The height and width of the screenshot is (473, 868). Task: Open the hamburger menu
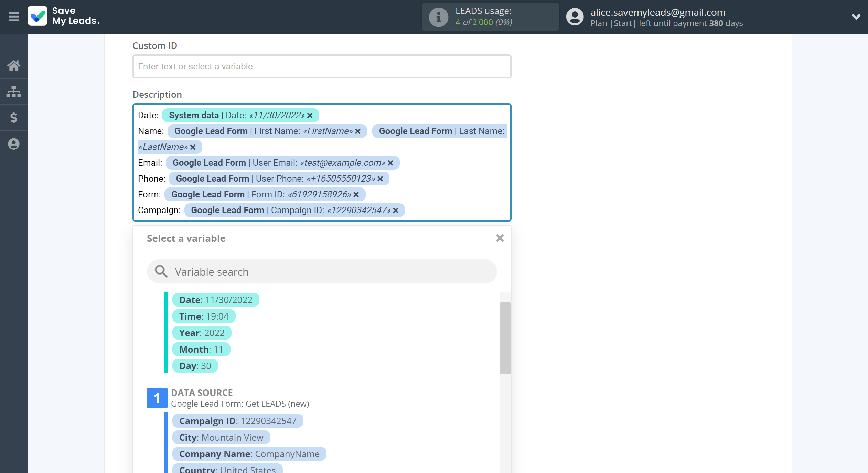click(14, 17)
